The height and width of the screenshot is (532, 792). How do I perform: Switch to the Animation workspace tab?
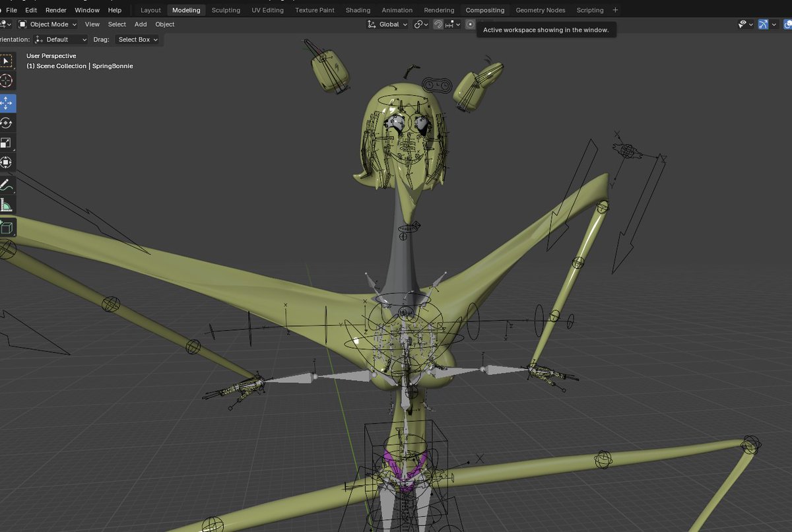397,10
